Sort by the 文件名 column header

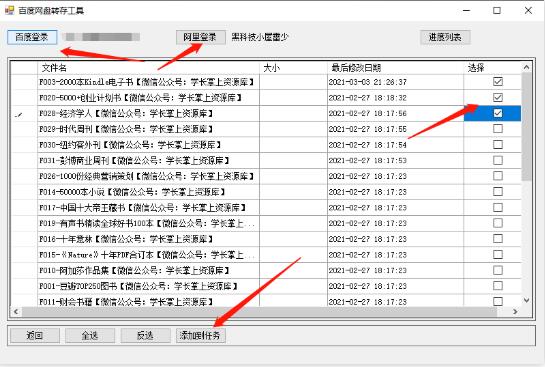(148, 67)
